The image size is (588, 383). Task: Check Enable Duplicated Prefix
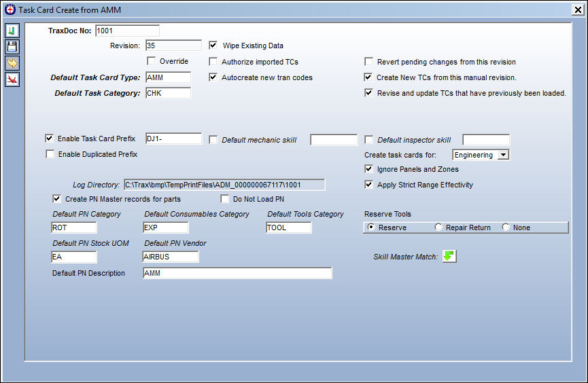tap(50, 154)
